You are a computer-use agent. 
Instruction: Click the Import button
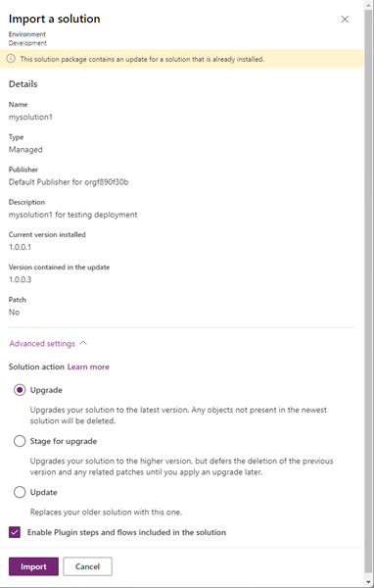(x=33, y=566)
